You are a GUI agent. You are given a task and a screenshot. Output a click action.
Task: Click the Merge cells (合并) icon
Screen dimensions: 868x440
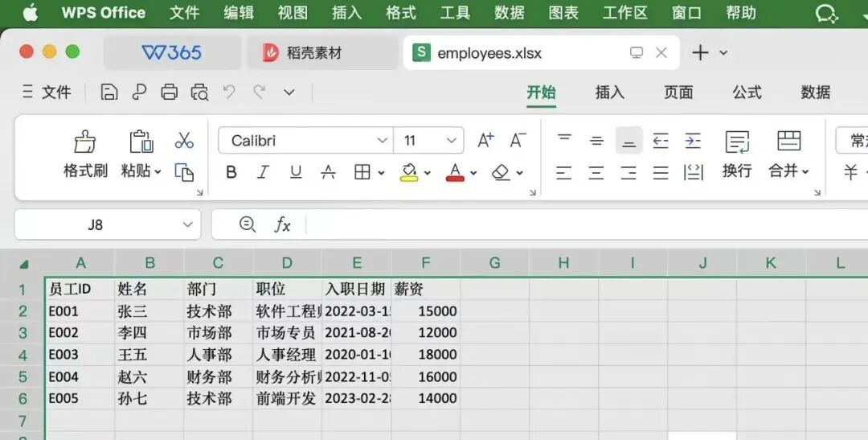(789, 142)
